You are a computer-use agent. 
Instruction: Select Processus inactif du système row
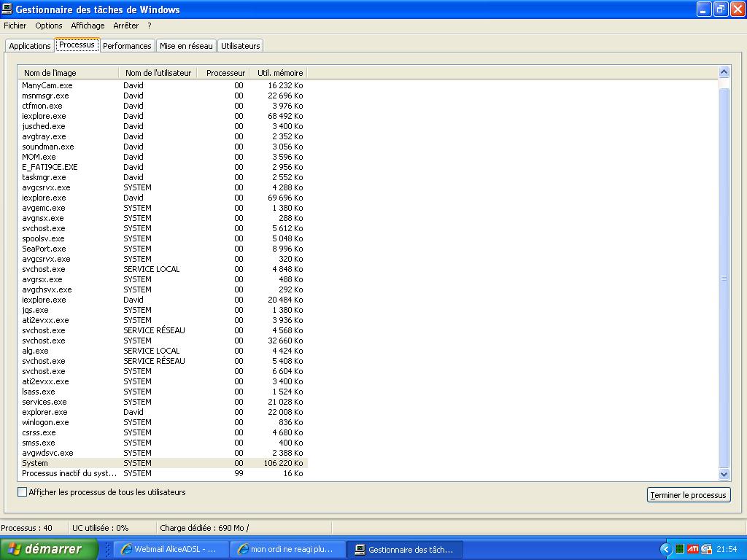(163, 473)
